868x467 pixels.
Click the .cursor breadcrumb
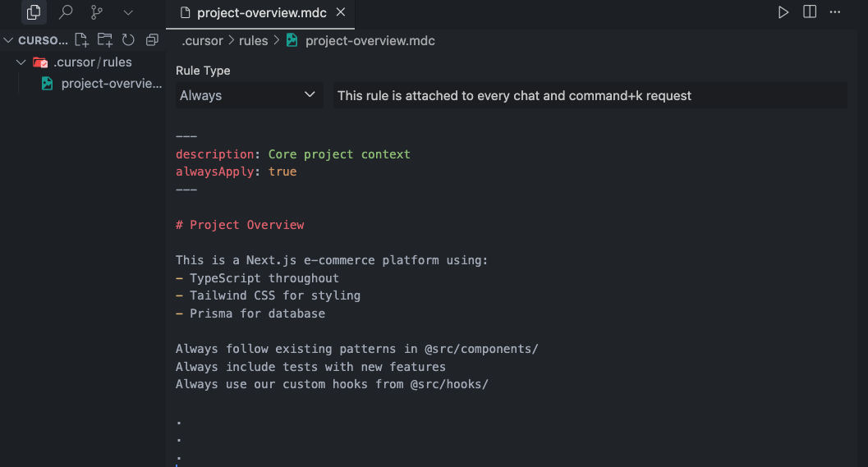[x=203, y=40]
